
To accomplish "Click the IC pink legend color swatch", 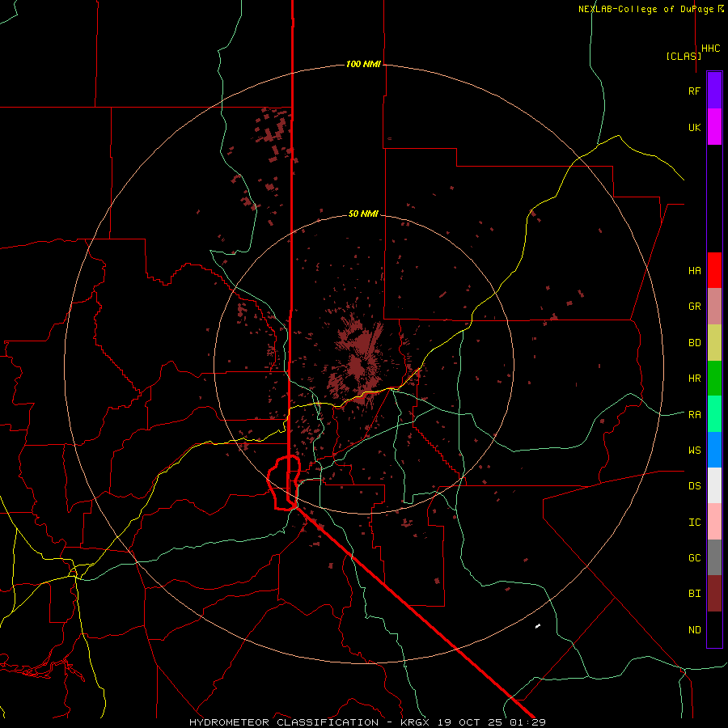I will tap(714, 522).
